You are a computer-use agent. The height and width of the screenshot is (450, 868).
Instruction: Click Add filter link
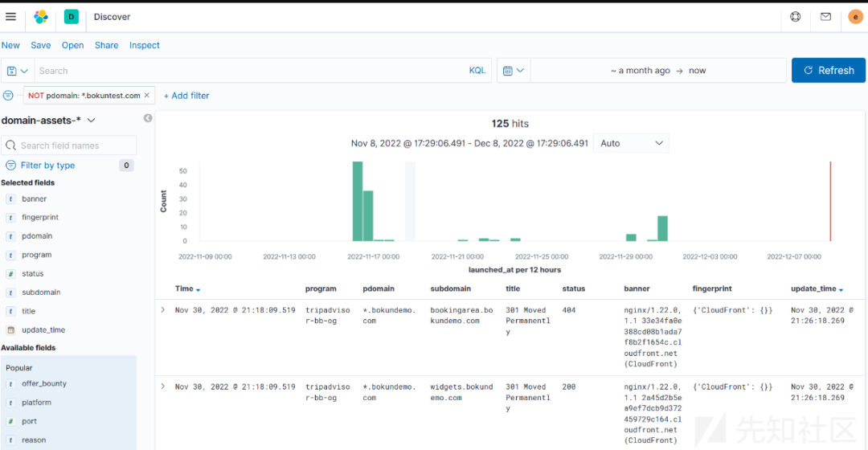tap(186, 95)
